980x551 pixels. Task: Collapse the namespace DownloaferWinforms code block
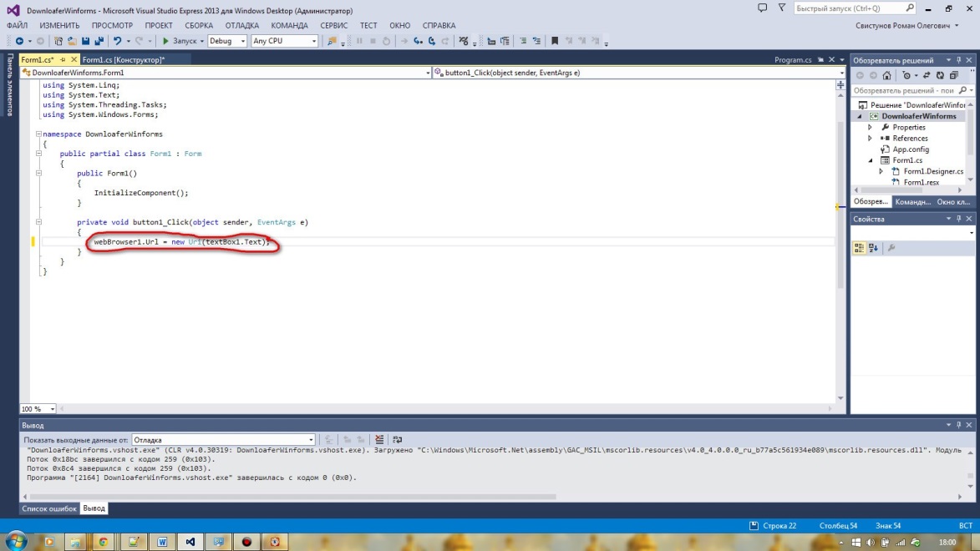point(38,134)
